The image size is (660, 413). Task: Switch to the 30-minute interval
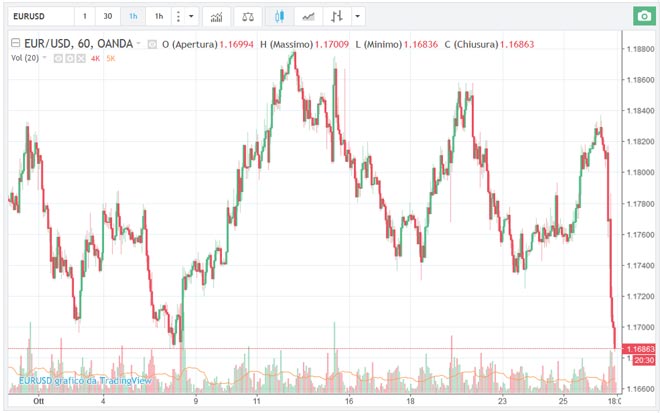[x=108, y=17]
